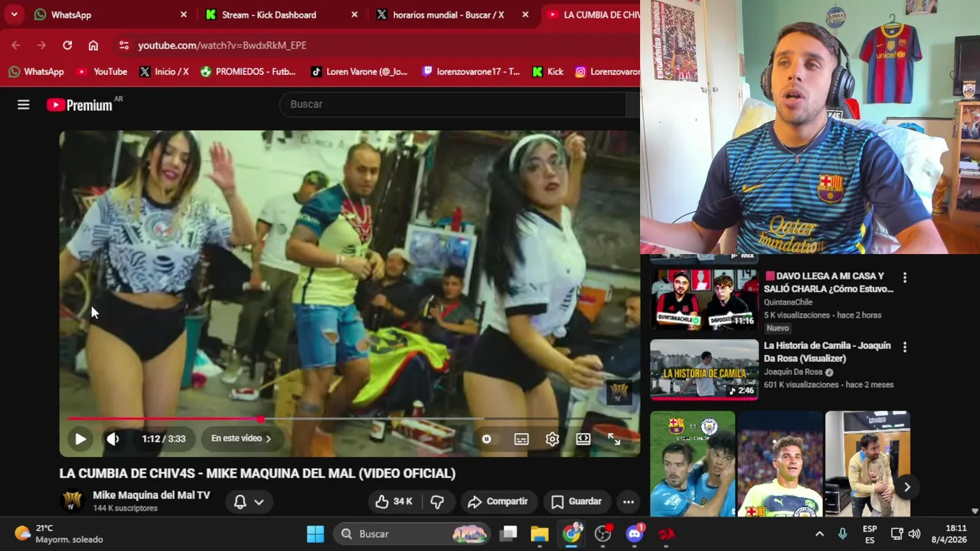Save the video with Guardar button
The height and width of the screenshot is (551, 980).
(x=577, y=501)
